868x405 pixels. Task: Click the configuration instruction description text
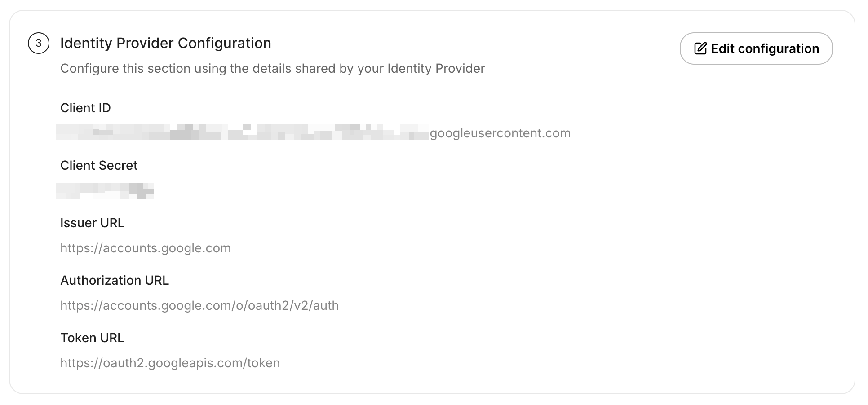tap(273, 68)
